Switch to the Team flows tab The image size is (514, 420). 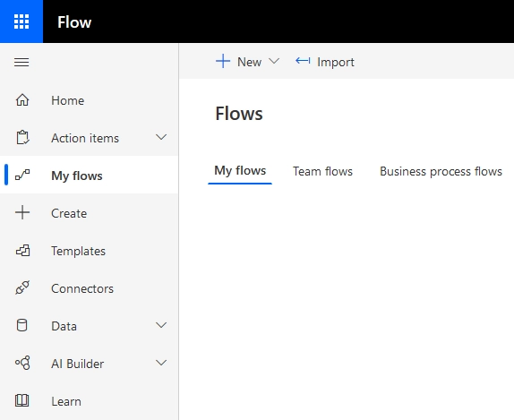tap(322, 171)
